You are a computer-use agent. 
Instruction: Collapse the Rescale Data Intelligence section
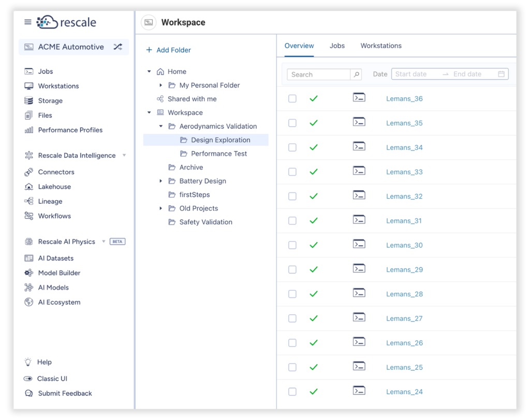pyautogui.click(x=124, y=155)
